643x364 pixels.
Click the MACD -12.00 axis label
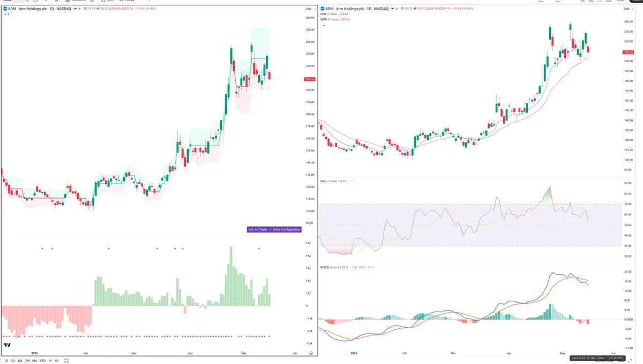(x=627, y=347)
